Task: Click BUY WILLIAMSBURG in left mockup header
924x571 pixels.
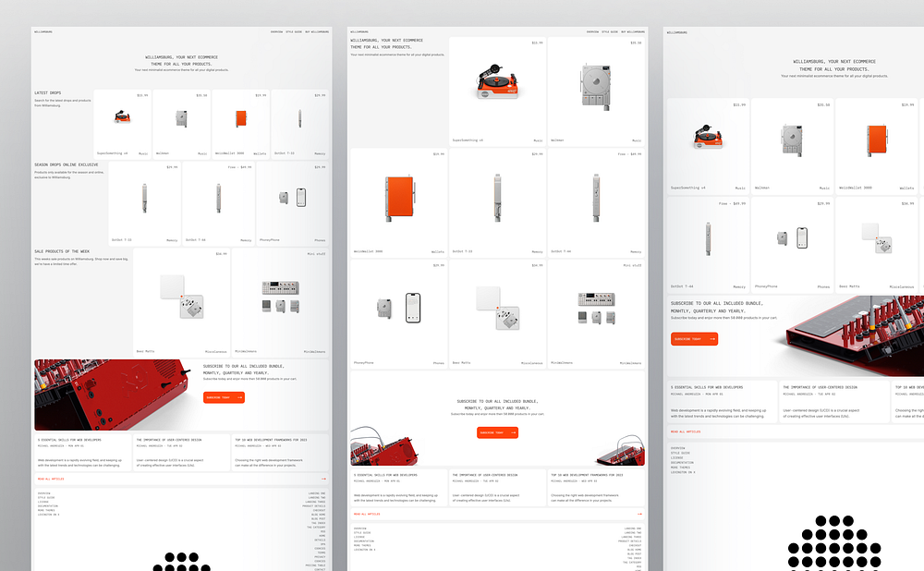Action: pos(317,31)
